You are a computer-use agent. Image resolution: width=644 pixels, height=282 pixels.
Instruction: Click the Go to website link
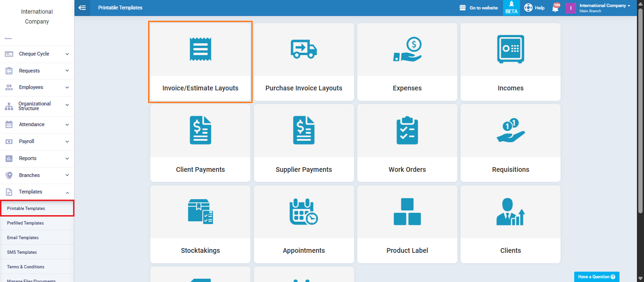[x=479, y=8]
